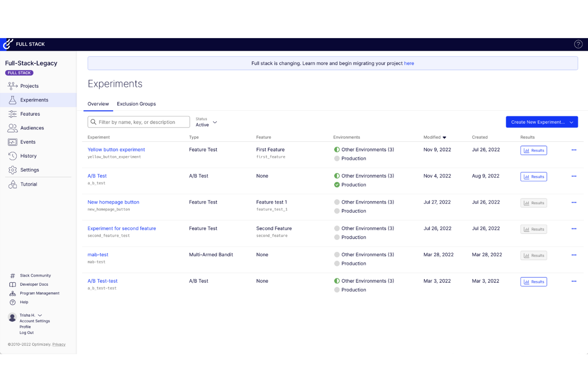Click the Created column header
Screen dimensions: 588x392
pos(480,137)
